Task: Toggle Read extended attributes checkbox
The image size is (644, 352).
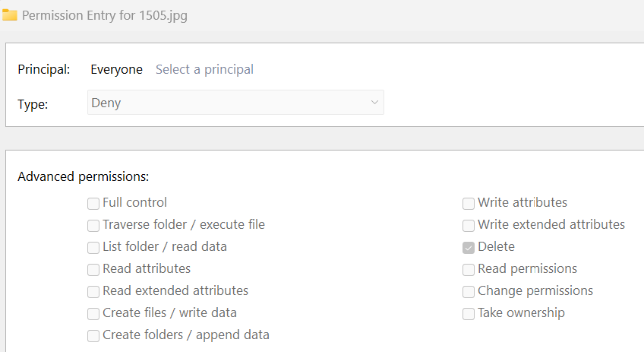Action: [93, 291]
